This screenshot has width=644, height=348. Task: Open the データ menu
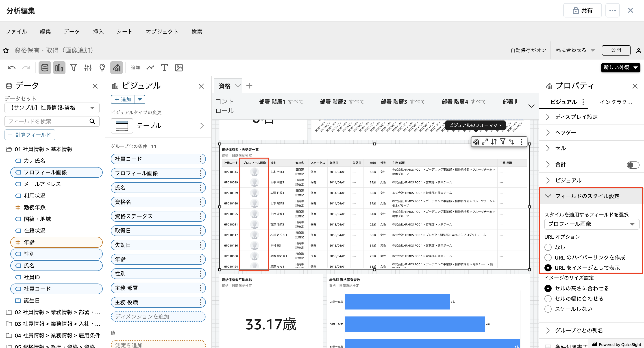72,31
